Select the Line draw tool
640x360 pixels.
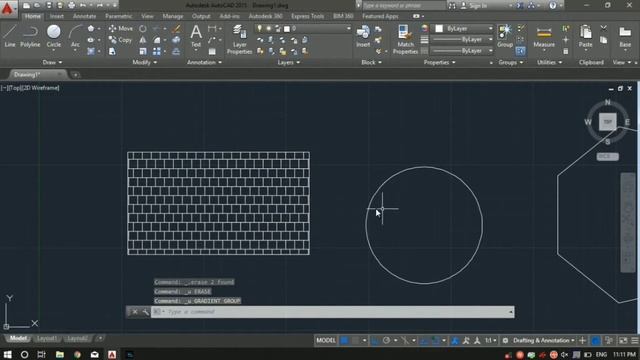10,36
